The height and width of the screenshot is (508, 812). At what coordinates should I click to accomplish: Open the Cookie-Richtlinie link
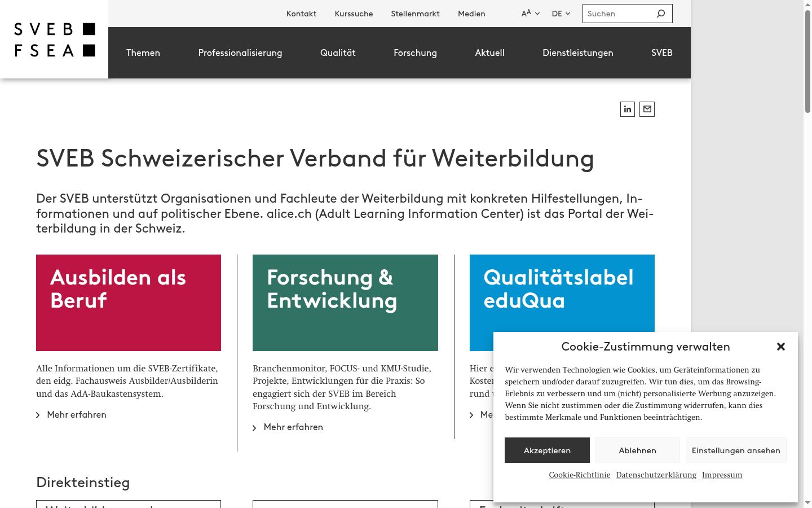pyautogui.click(x=580, y=475)
